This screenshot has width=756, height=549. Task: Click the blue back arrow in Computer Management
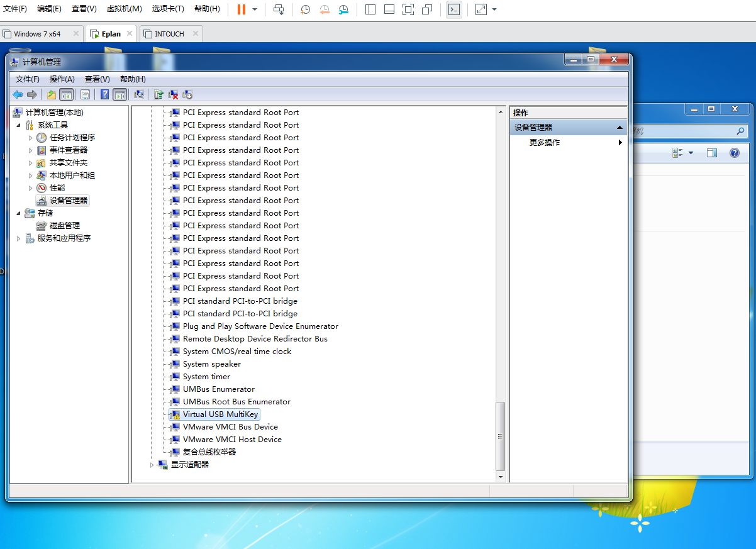click(18, 94)
